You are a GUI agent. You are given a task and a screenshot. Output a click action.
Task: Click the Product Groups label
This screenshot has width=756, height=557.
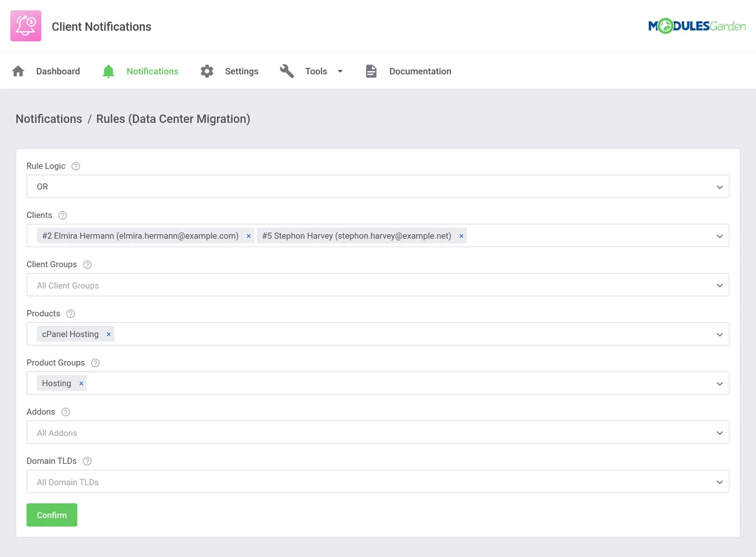tap(56, 363)
